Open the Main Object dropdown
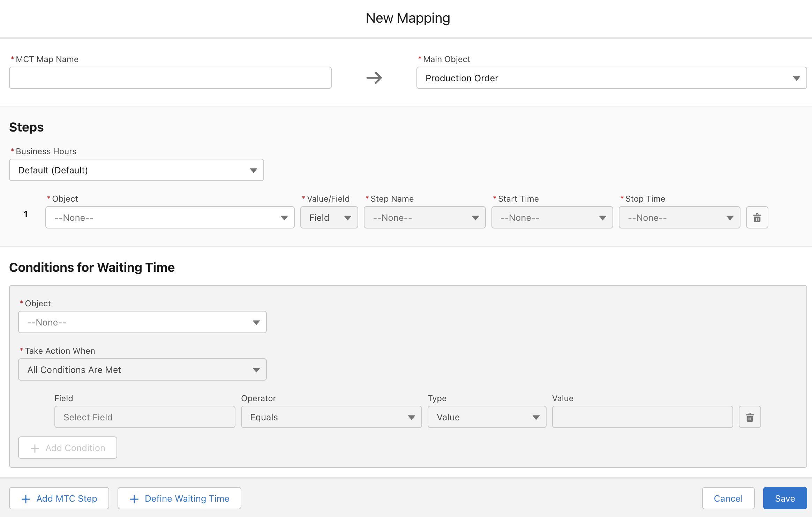Image resolution: width=812 pixels, height=517 pixels. point(611,78)
